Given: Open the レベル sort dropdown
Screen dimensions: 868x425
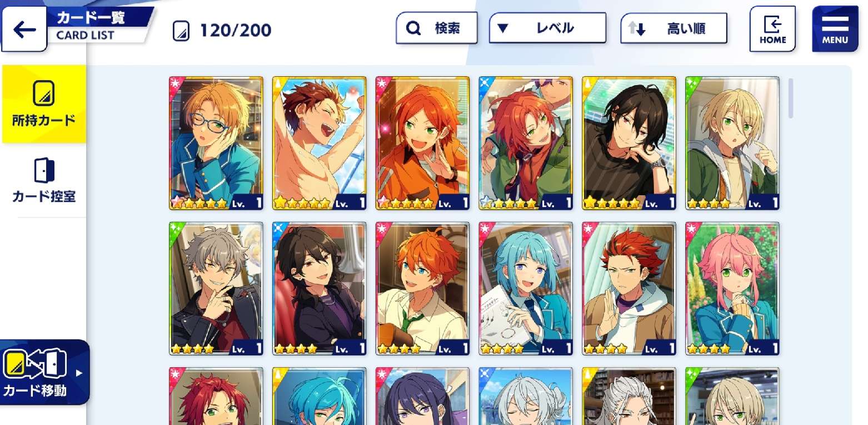Looking at the screenshot, I should point(547,28).
